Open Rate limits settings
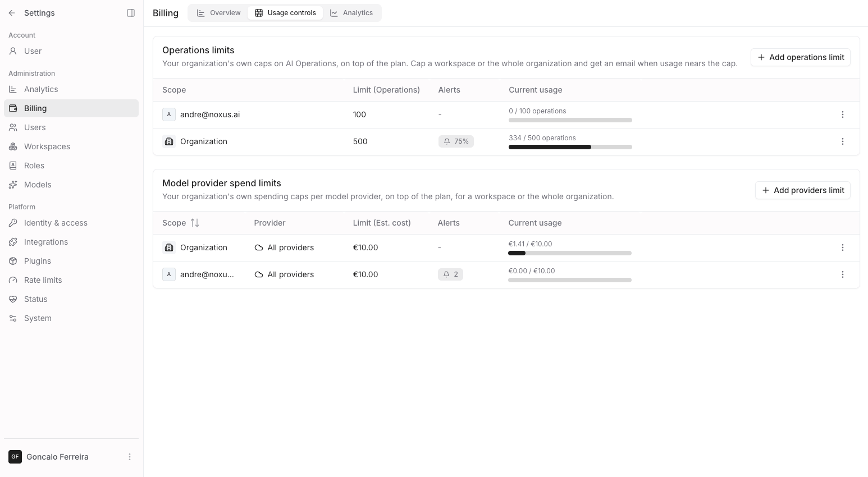Image resolution: width=868 pixels, height=477 pixels. coord(71,280)
